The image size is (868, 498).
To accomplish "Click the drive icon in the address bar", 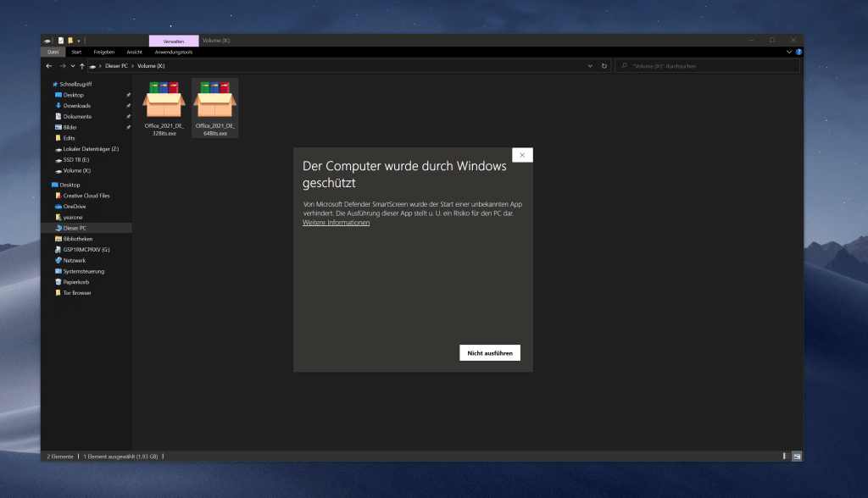I will coord(92,66).
